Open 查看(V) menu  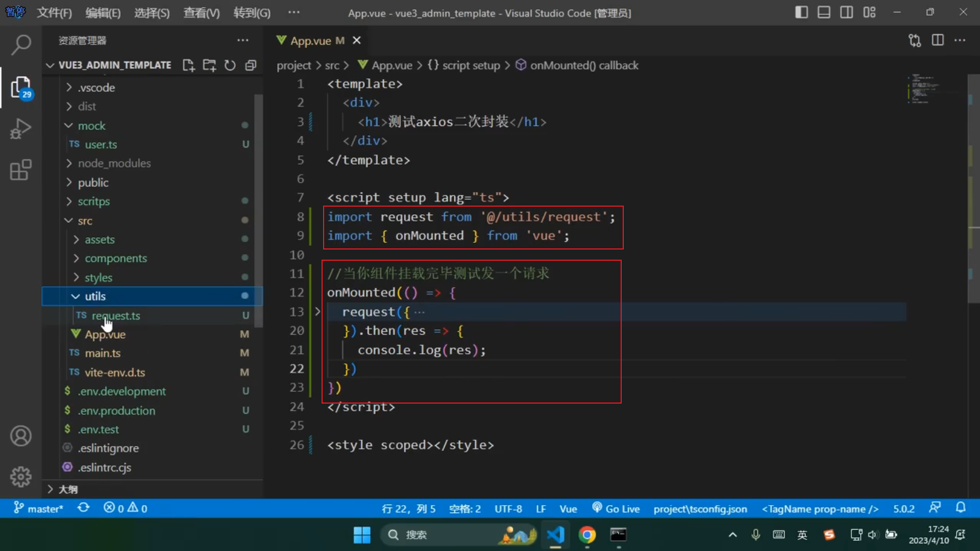coord(201,13)
